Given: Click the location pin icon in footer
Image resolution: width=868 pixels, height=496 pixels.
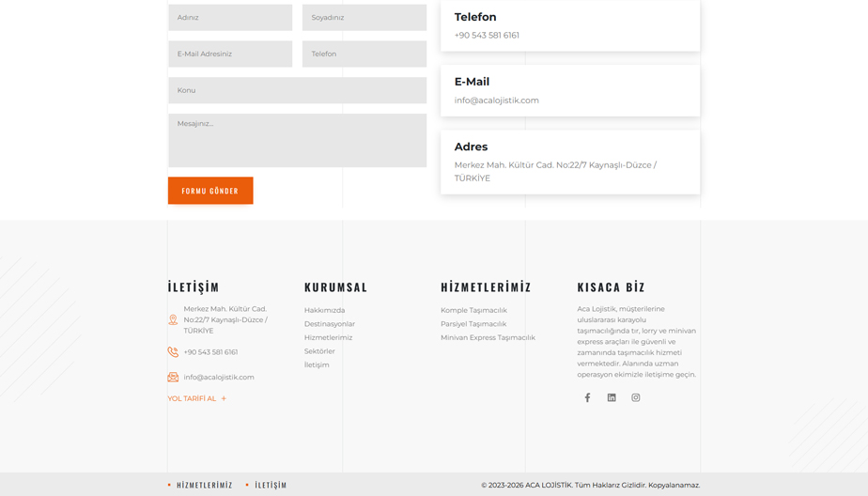Looking at the screenshot, I should (x=173, y=319).
